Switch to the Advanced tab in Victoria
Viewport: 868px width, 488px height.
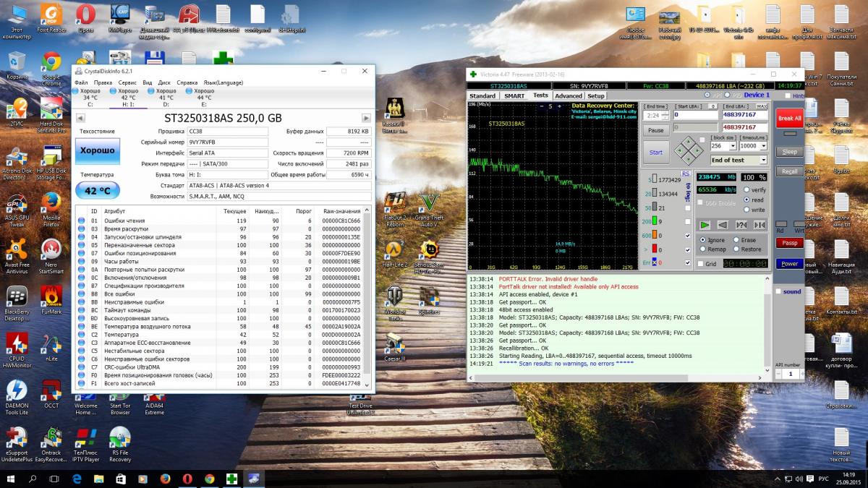pyautogui.click(x=569, y=95)
